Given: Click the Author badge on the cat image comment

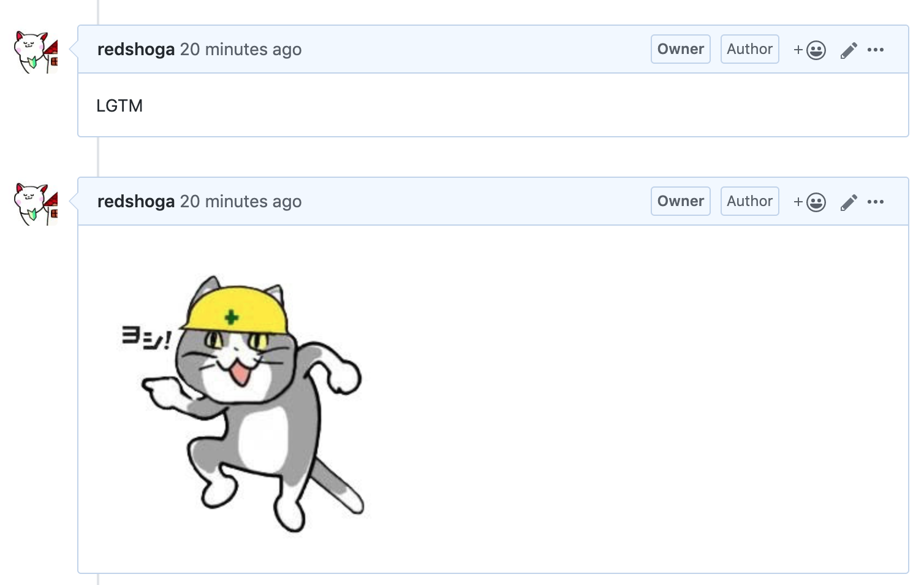Looking at the screenshot, I should (749, 201).
